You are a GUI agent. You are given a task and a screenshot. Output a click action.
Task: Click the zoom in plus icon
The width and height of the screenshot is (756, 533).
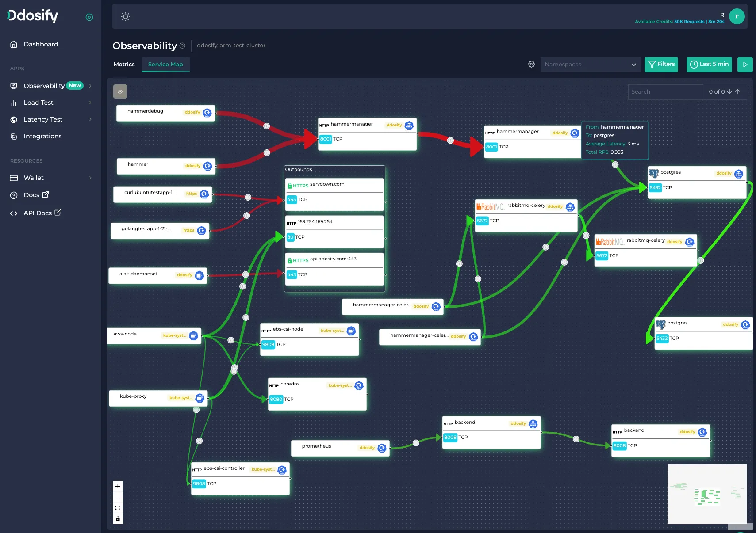[118, 486]
